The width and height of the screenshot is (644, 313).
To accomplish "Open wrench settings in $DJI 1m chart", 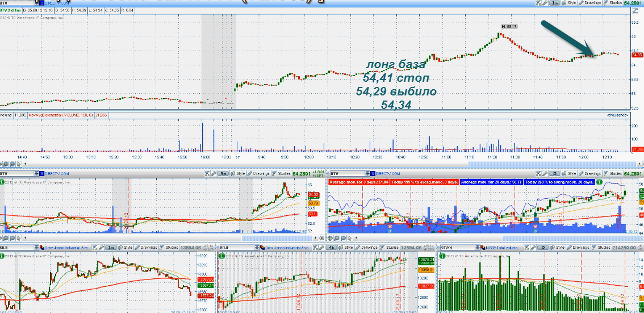I will (102, 247).
